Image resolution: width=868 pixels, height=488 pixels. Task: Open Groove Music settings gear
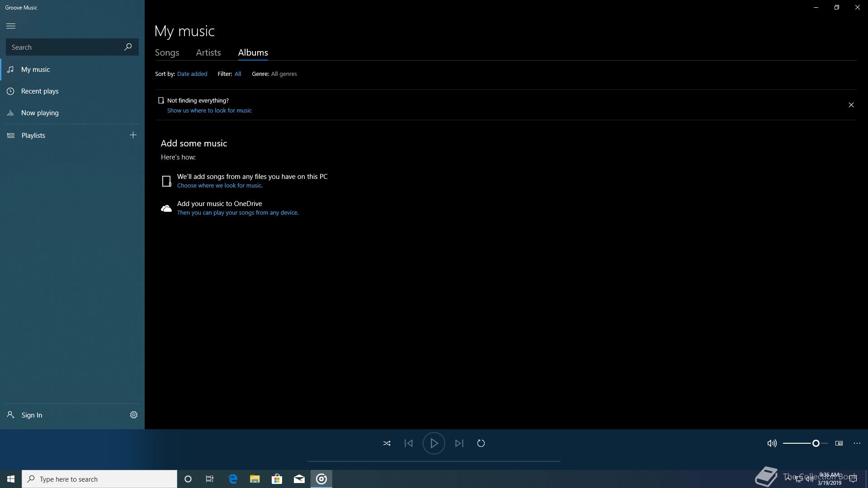(x=134, y=415)
